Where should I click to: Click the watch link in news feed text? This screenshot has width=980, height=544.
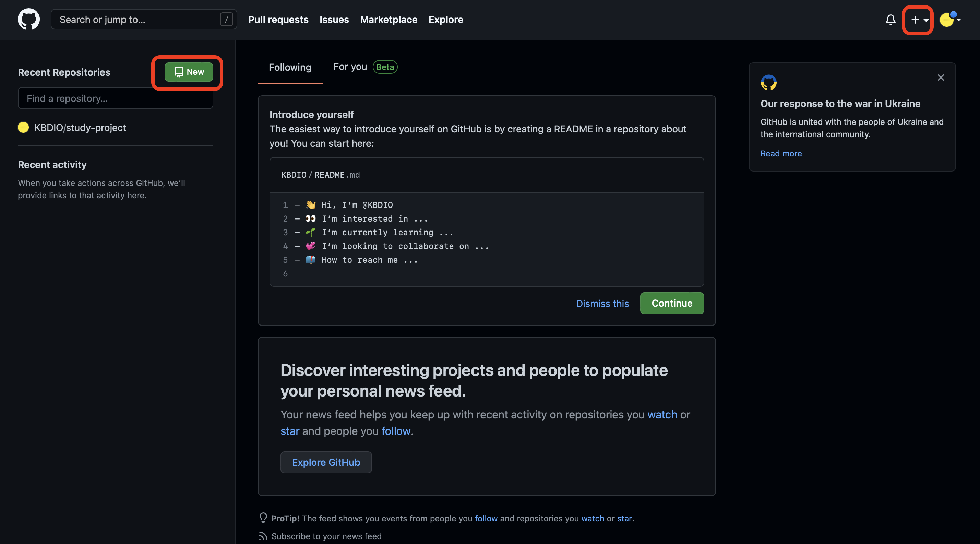[x=662, y=414]
